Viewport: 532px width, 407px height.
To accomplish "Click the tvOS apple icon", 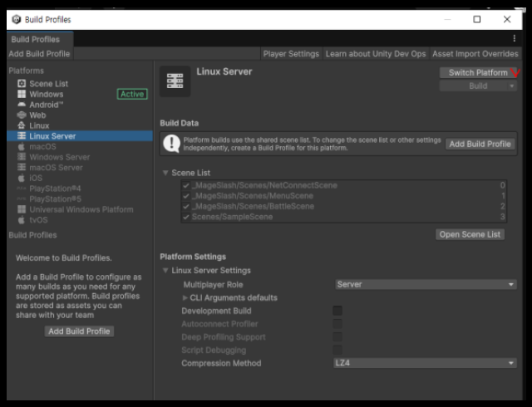I will 22,220.
